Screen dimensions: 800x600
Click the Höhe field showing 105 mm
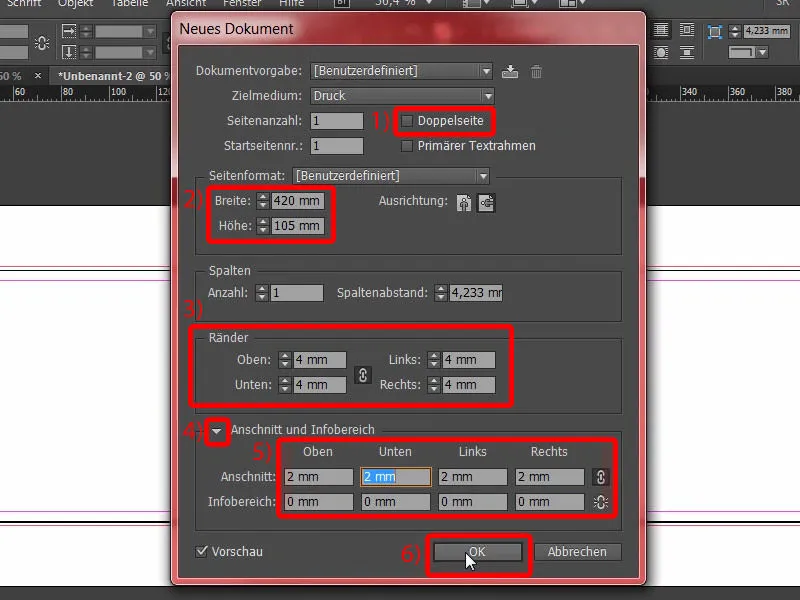[x=297, y=226]
